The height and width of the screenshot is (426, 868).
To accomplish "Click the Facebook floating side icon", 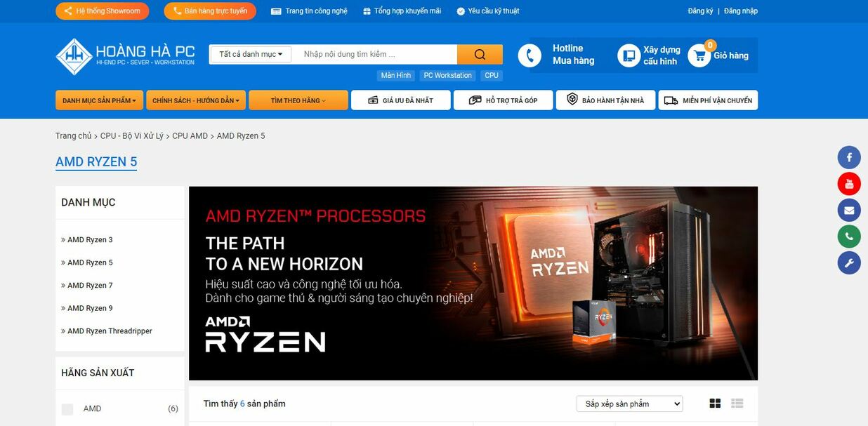I will (849, 157).
